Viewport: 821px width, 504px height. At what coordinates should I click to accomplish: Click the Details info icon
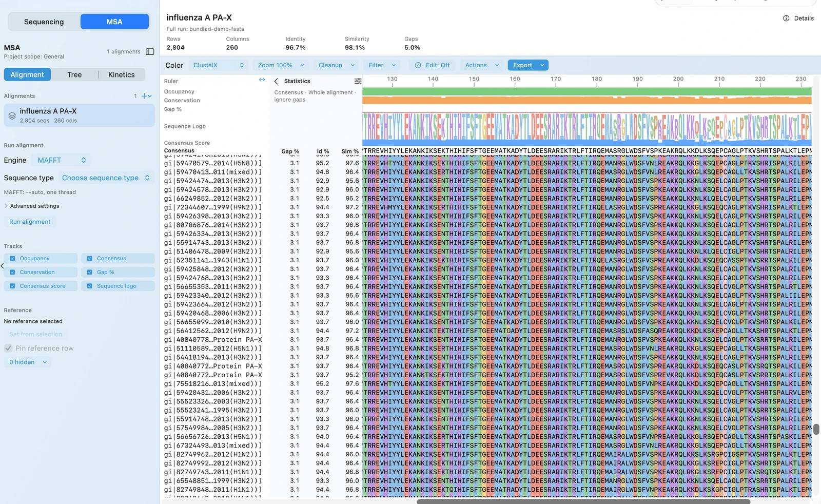[786, 18]
